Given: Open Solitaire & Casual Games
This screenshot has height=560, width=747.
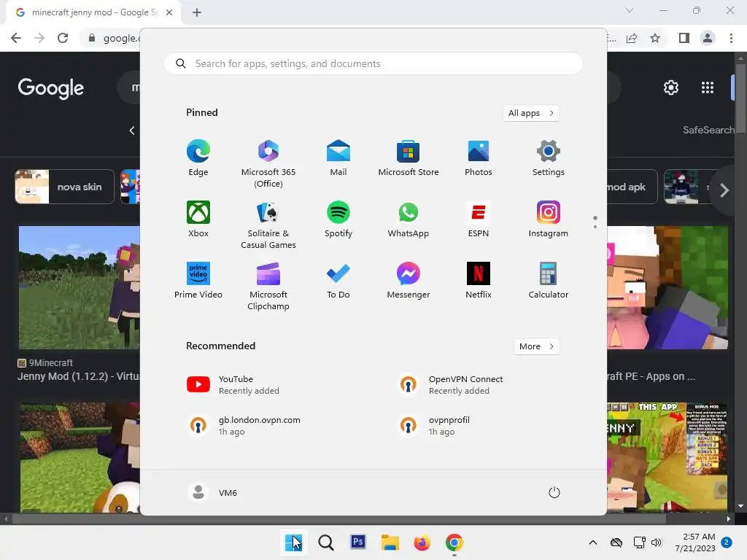Looking at the screenshot, I should (268, 225).
